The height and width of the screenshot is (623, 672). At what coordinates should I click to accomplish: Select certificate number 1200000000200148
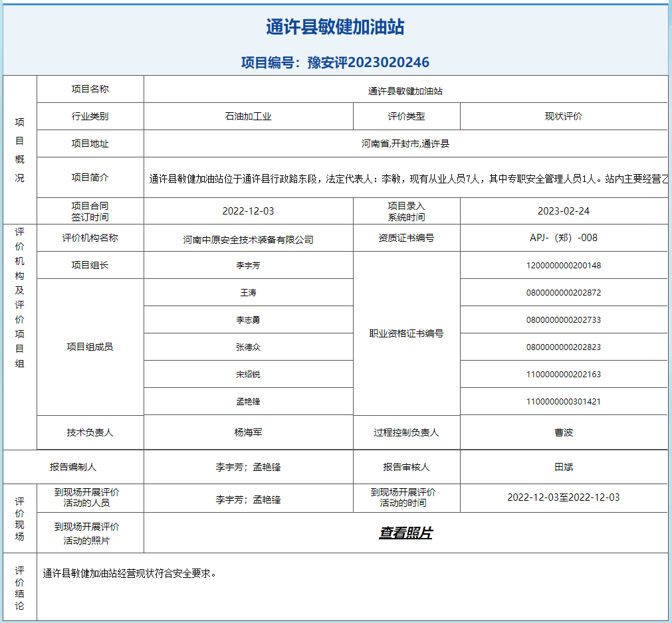click(564, 266)
